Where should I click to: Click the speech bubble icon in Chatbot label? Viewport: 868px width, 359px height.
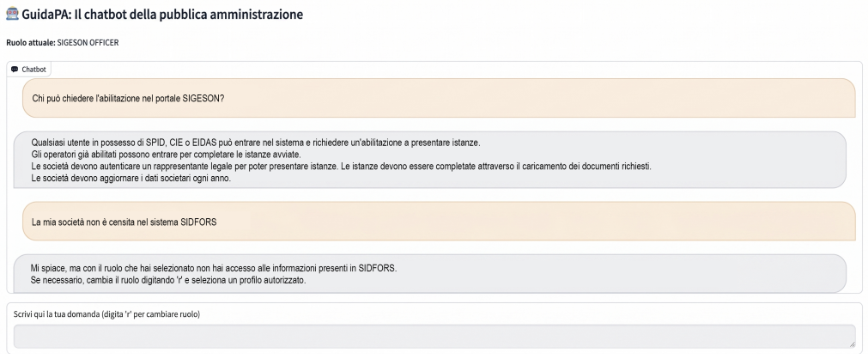15,70
